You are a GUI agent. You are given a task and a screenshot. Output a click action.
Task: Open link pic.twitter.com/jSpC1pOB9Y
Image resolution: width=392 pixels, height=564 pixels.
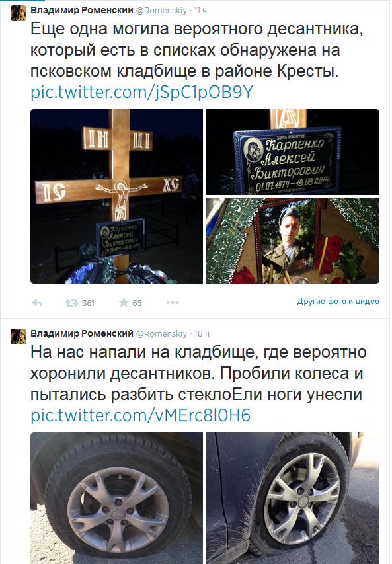coord(142,92)
